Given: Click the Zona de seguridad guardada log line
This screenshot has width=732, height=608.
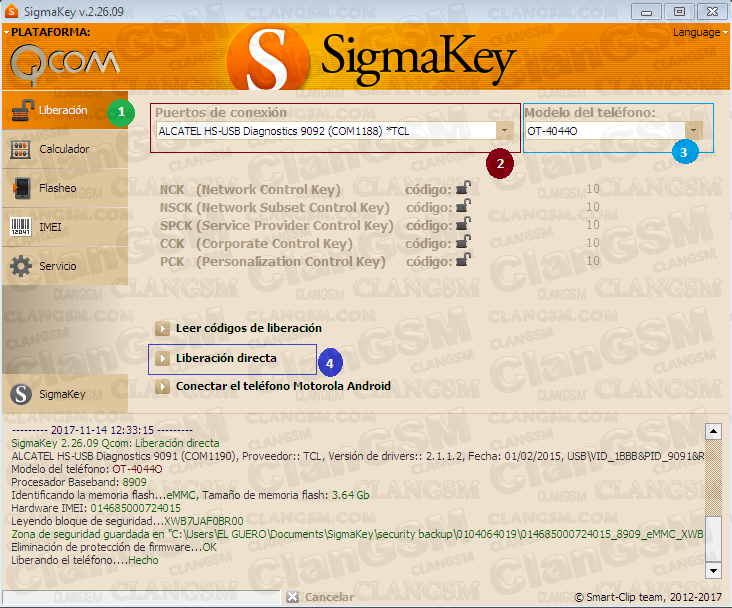Looking at the screenshot, I should pyautogui.click(x=357, y=534).
